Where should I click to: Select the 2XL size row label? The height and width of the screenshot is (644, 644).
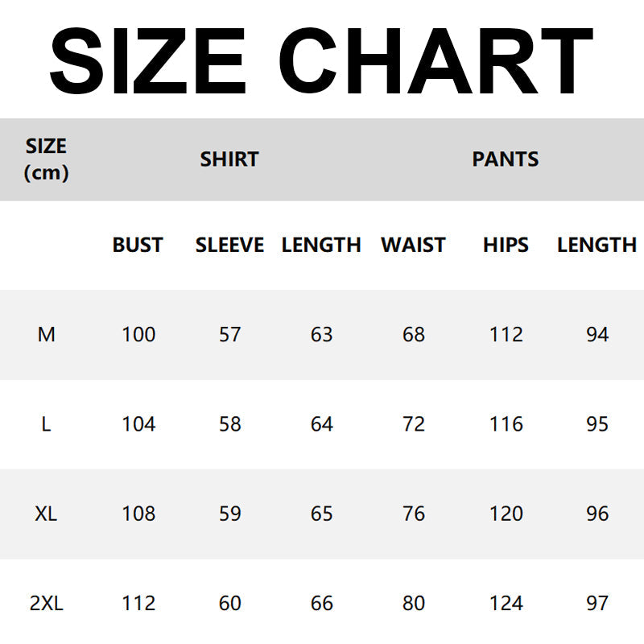[x=47, y=603]
